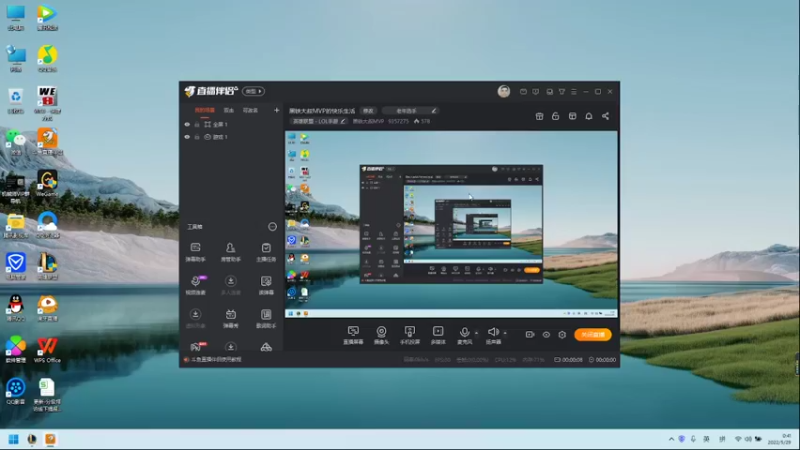Click the store icon above preview
Image resolution: width=800 pixels, height=450 pixels.
coord(572,116)
